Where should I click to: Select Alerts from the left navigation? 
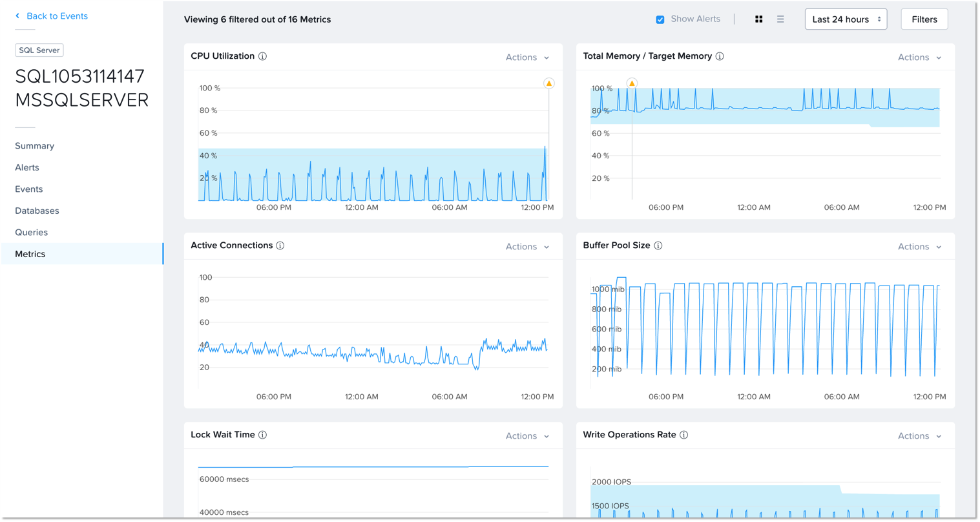coord(27,167)
